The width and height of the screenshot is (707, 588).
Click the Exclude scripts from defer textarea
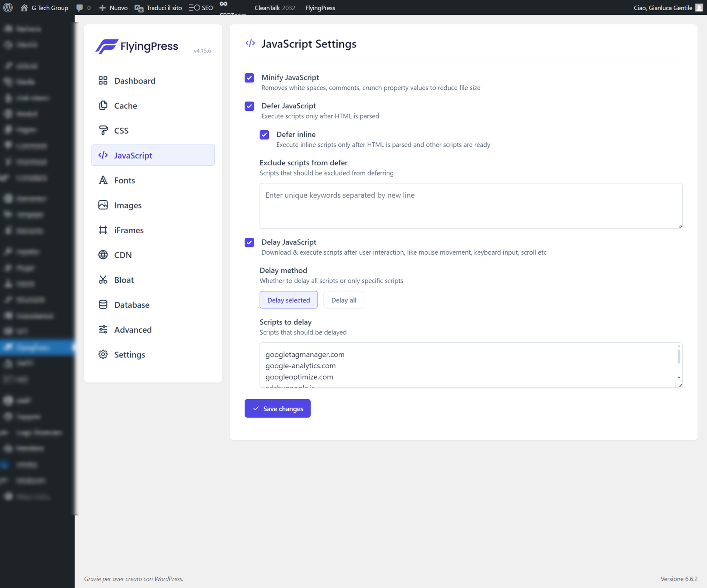click(x=470, y=206)
